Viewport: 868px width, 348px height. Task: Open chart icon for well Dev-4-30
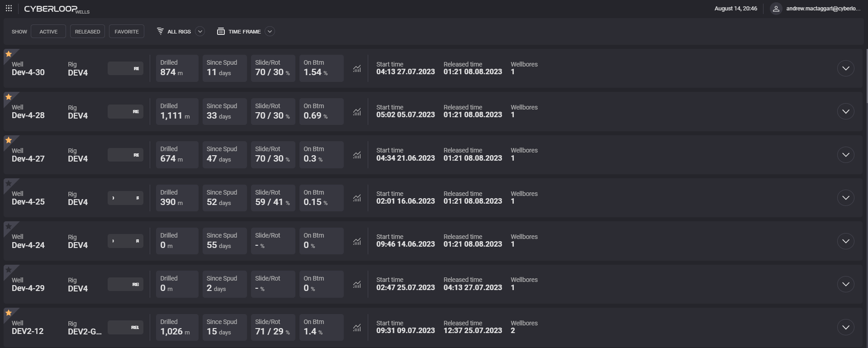357,69
